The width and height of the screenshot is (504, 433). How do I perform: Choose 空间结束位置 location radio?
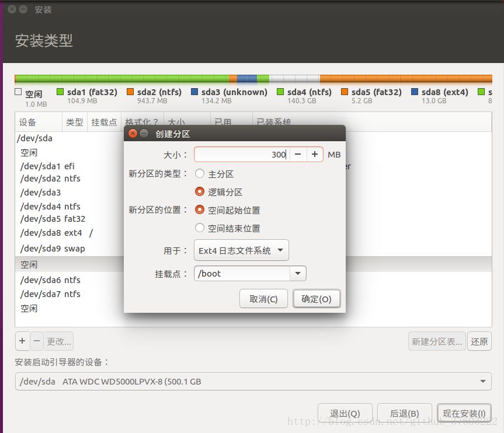tap(200, 228)
